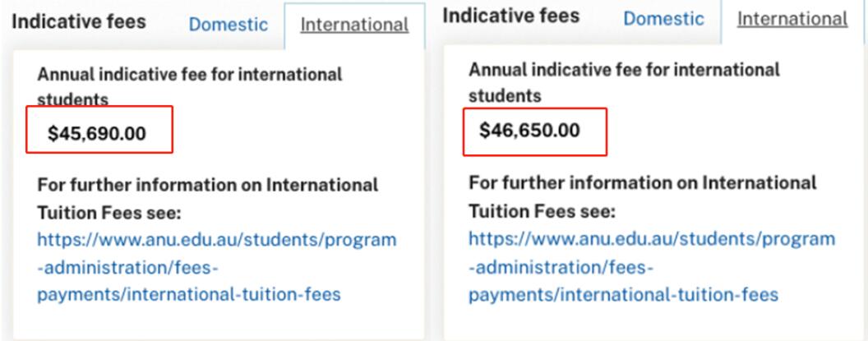Click the $46,650.00 fee amount
The width and height of the screenshot is (868, 341).
pos(529,130)
